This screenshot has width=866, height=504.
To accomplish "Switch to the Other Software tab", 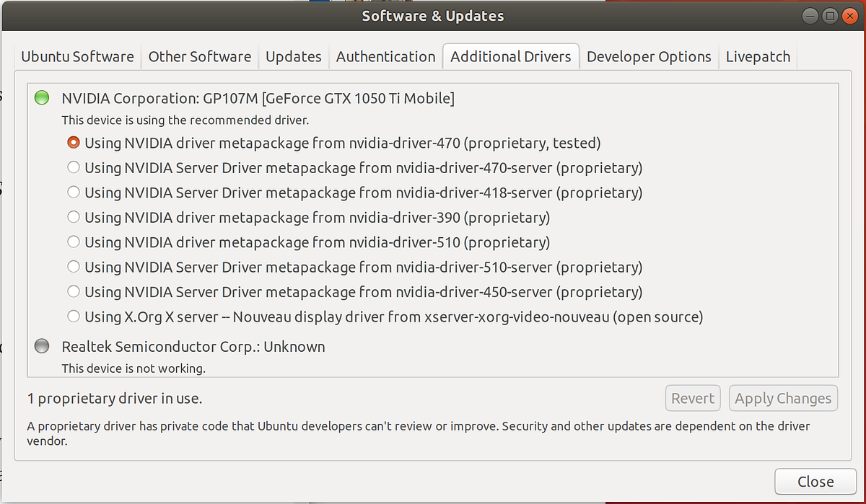I will point(199,56).
